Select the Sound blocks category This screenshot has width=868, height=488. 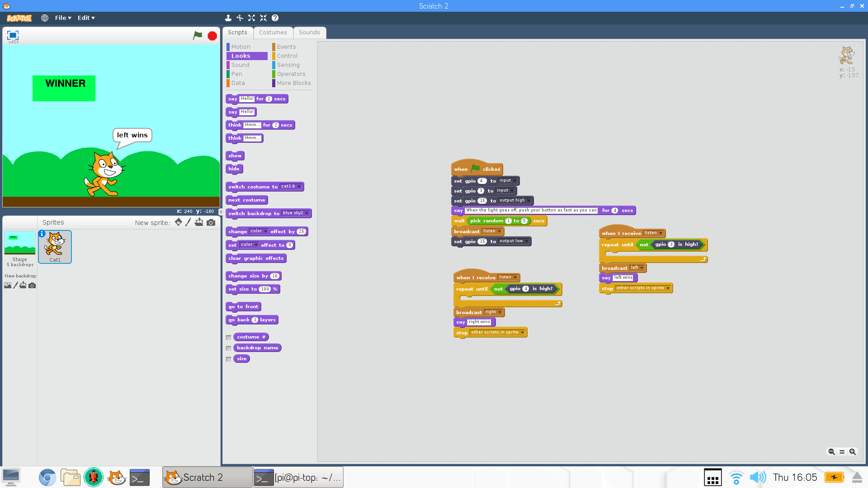point(240,64)
